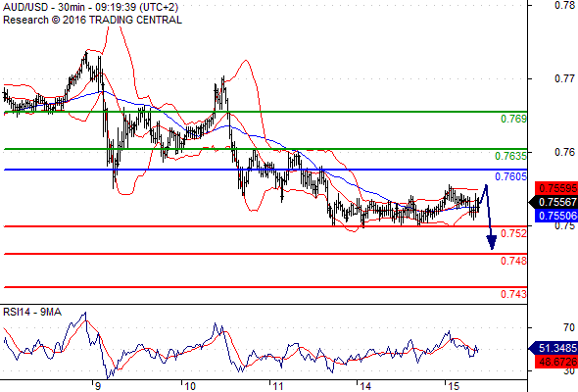
Task: Click the 48.6726 RSI MA value tag
Action: pos(555,362)
